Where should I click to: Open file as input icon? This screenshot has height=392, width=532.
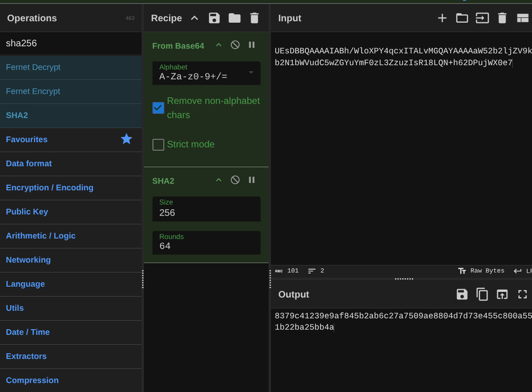(462, 18)
